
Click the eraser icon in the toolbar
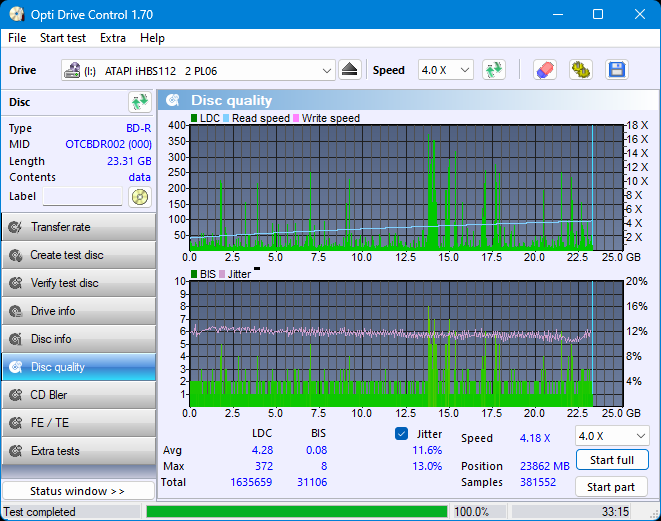point(544,70)
